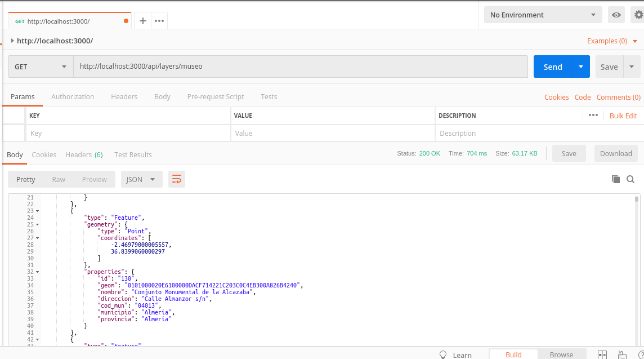This screenshot has width=644, height=359.
Task: Open manage environments gear icon
Action: (638, 15)
